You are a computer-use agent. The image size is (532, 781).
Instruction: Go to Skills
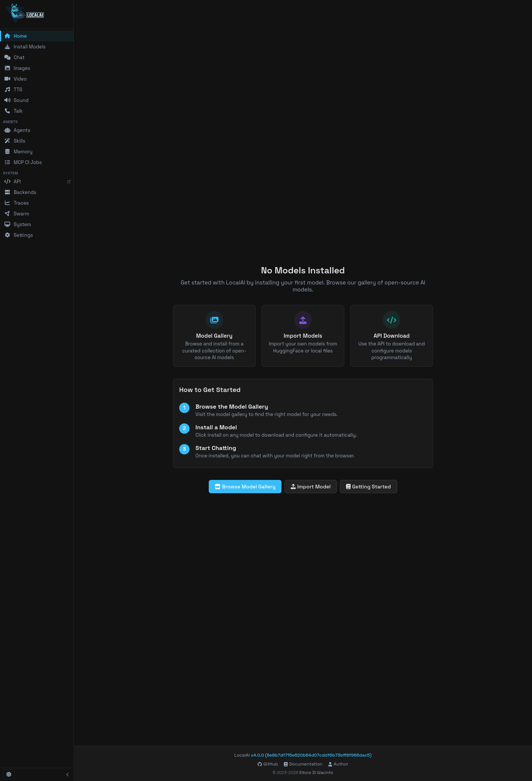(x=37, y=141)
